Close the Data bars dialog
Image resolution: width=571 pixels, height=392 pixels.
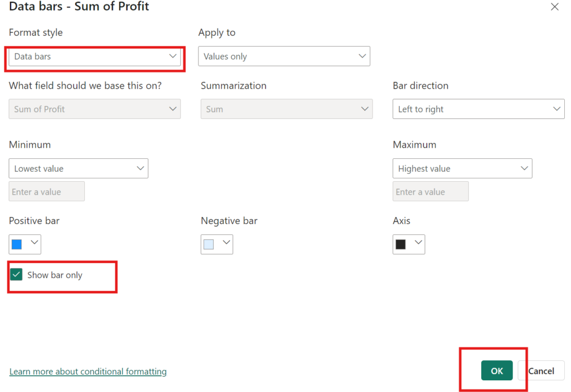554,7
